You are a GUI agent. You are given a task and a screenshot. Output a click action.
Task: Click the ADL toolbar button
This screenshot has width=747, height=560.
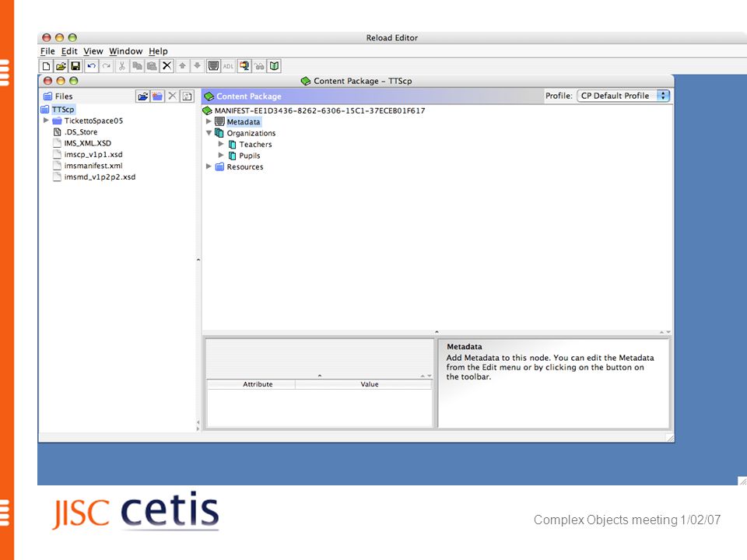[x=228, y=66]
